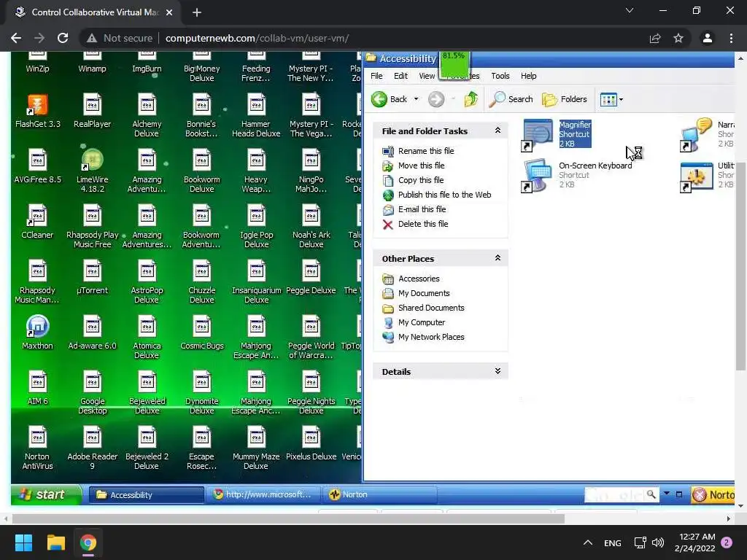This screenshot has width=747, height=560.
Task: Go to Shared Documents in Other Places
Action: tap(423, 308)
